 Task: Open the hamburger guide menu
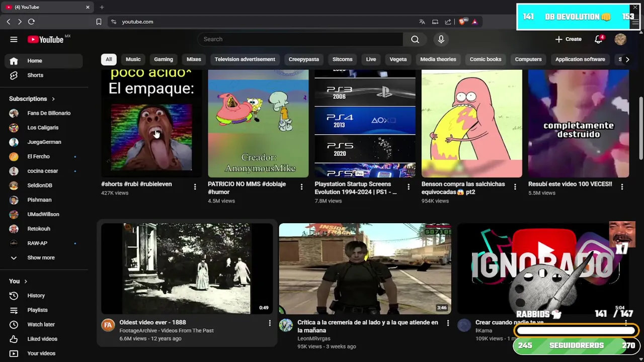pyautogui.click(x=14, y=39)
